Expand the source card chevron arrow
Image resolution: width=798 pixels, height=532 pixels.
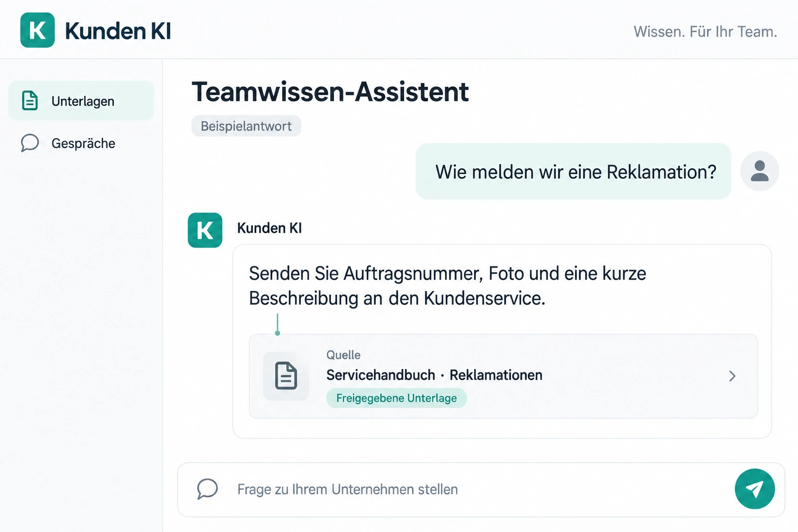pos(732,376)
